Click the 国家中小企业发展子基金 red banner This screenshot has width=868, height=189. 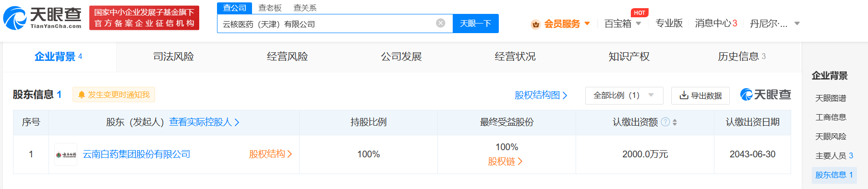(144, 18)
